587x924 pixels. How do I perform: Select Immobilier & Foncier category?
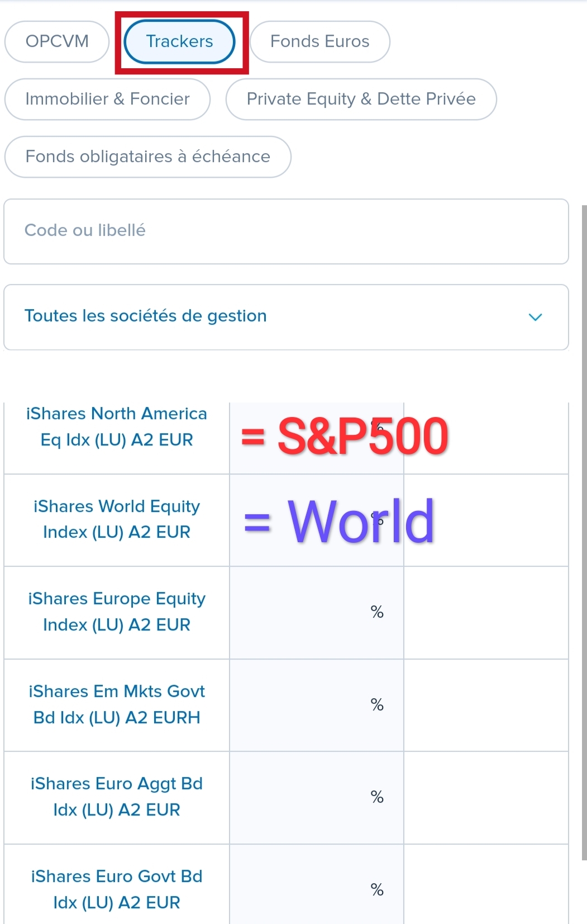point(107,99)
